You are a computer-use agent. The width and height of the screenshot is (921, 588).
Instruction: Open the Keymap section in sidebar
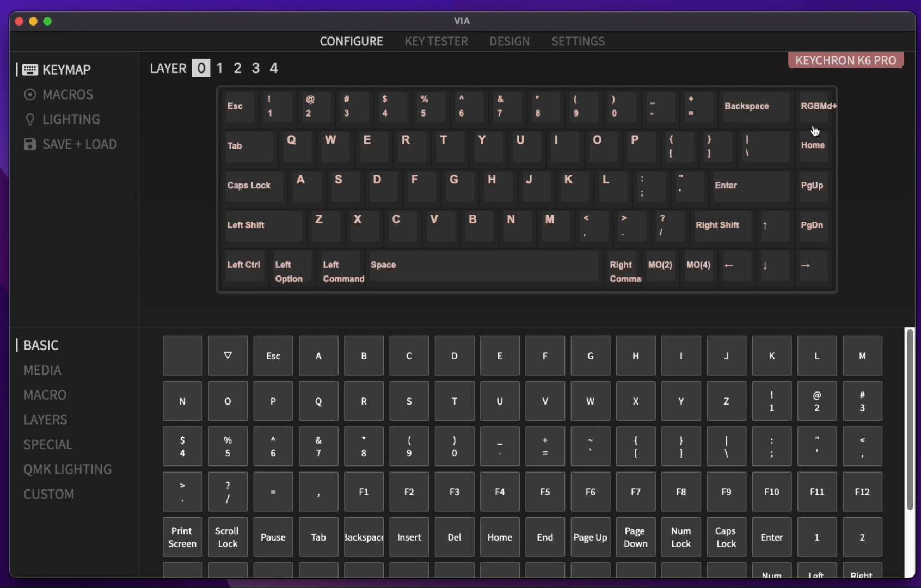click(57, 70)
